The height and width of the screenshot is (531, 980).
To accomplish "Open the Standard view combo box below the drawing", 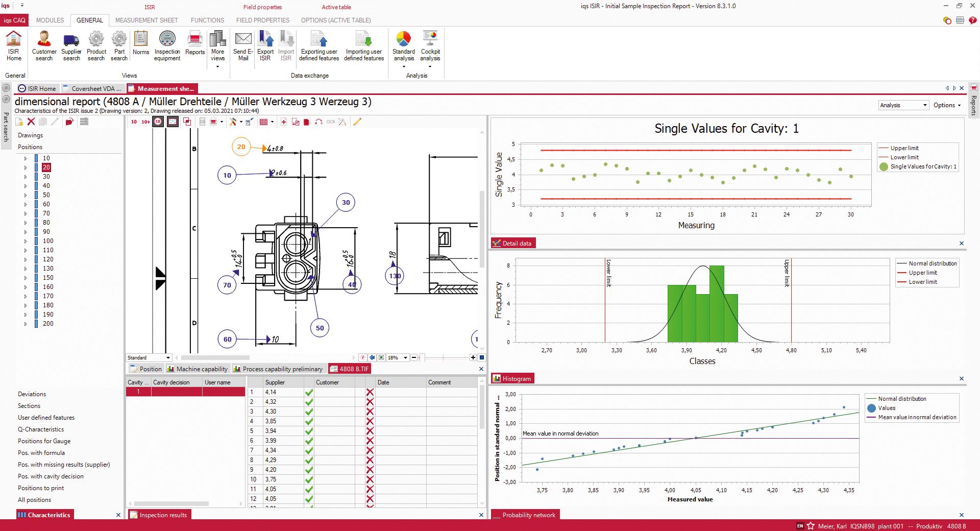I will point(149,357).
